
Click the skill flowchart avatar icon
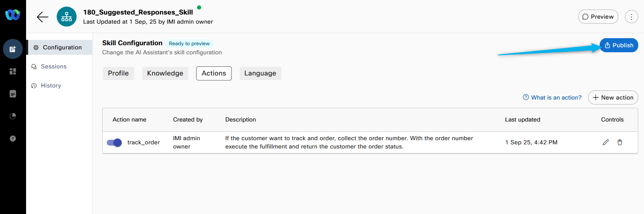[66, 17]
